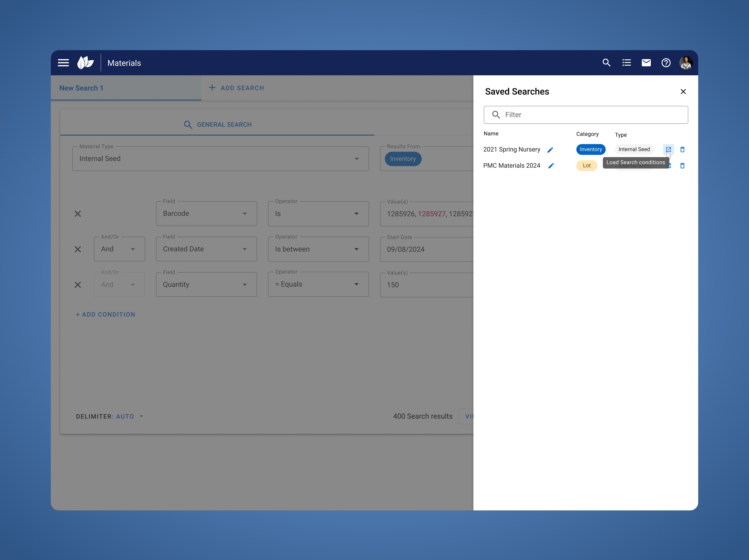The width and height of the screenshot is (749, 560).
Task: Click the search magnifier icon in header
Action: tap(606, 63)
